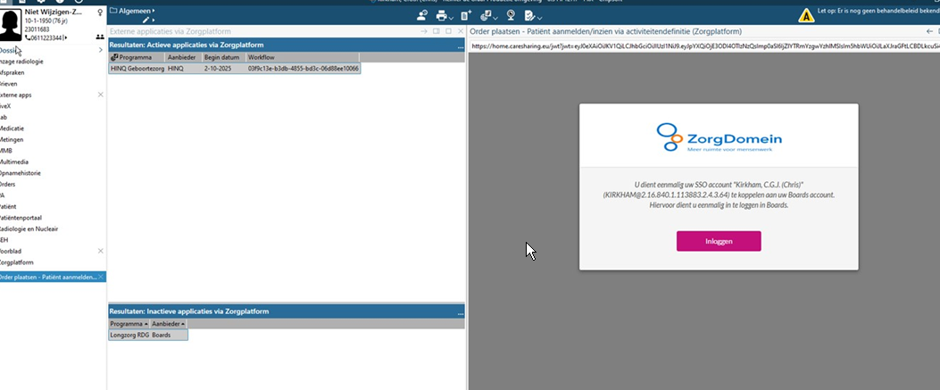The width and height of the screenshot is (940, 390).
Task: Open Zorgplatform in the sidebar
Action: (x=17, y=262)
